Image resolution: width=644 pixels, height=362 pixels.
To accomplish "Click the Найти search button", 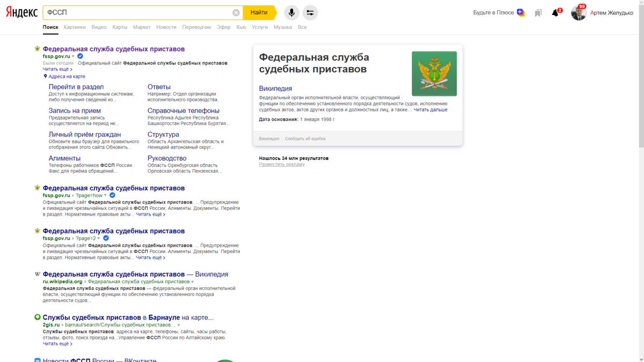I will pyautogui.click(x=259, y=12).
